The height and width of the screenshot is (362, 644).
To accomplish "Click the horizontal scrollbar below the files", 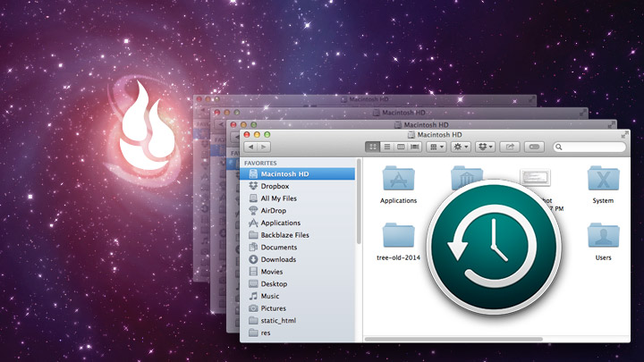I will pyautogui.click(x=453, y=340).
